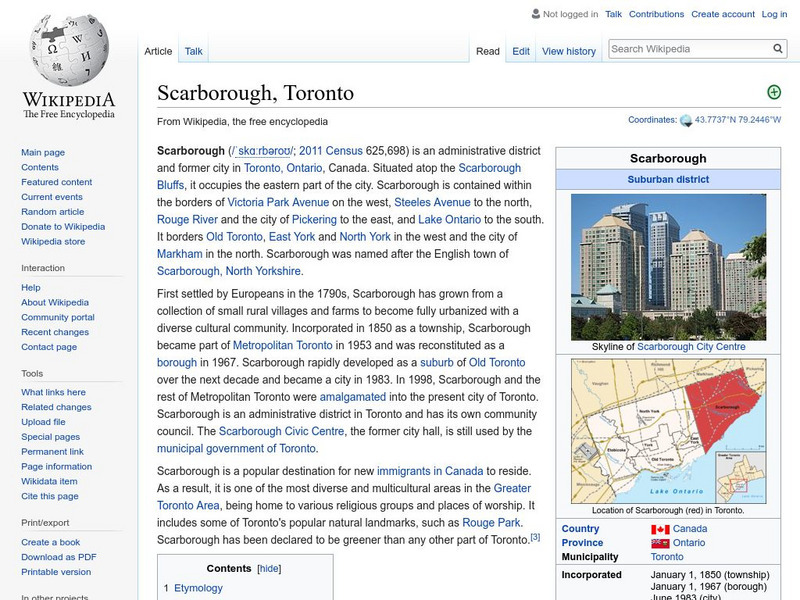800x600 pixels.
Task: Click the Canada flag icon
Action: click(660, 530)
